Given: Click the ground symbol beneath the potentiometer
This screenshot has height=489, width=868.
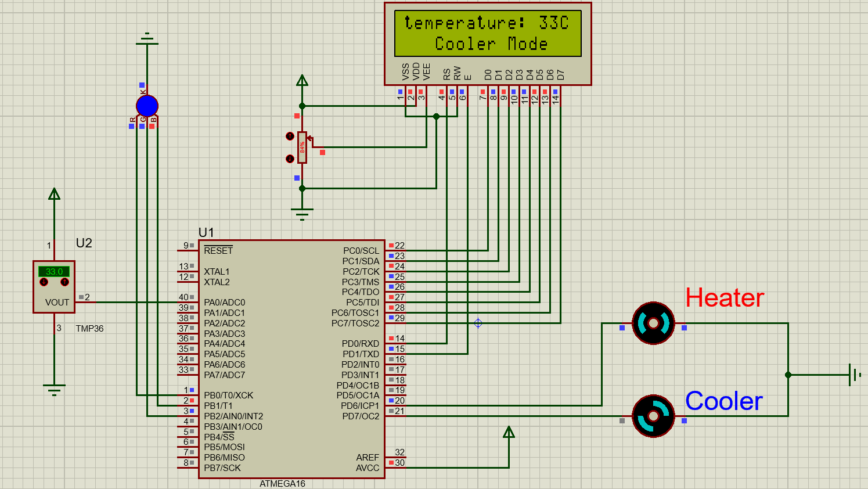Looking at the screenshot, I should (x=302, y=214).
